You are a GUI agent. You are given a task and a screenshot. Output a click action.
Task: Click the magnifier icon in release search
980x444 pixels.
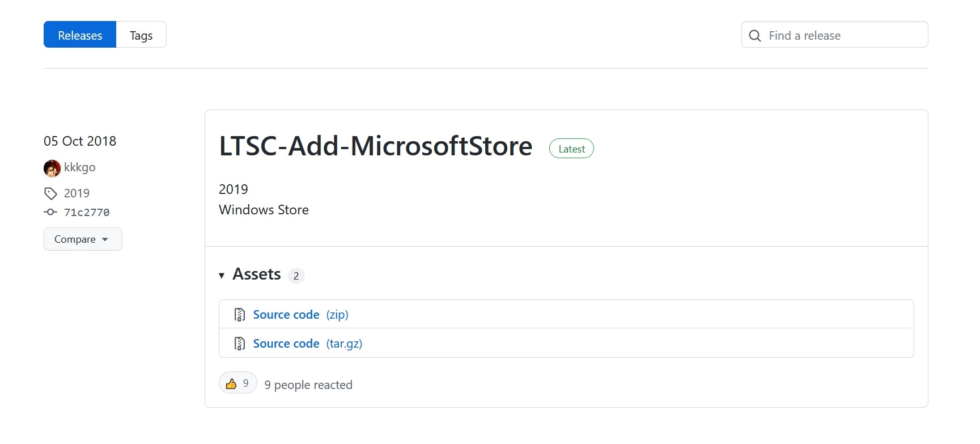pos(755,36)
